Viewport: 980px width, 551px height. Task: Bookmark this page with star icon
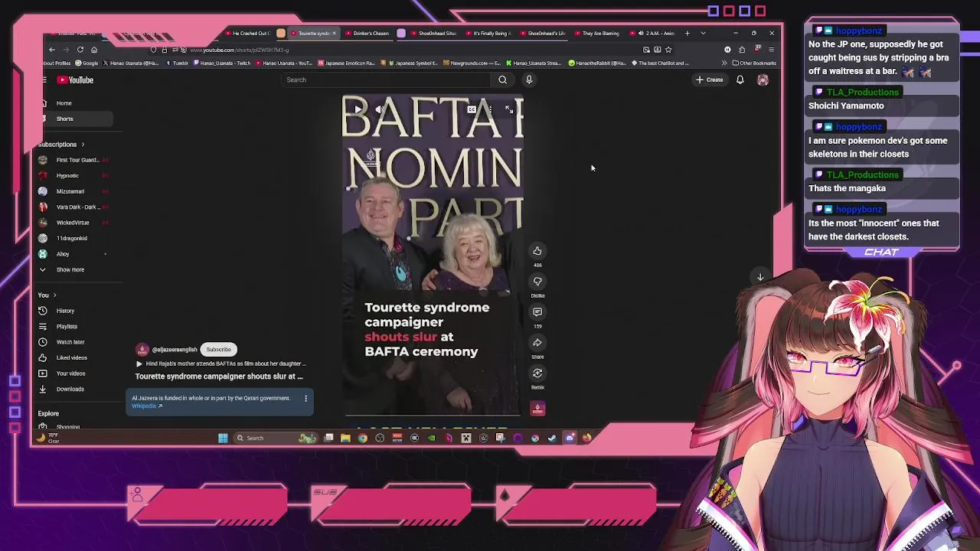(668, 50)
